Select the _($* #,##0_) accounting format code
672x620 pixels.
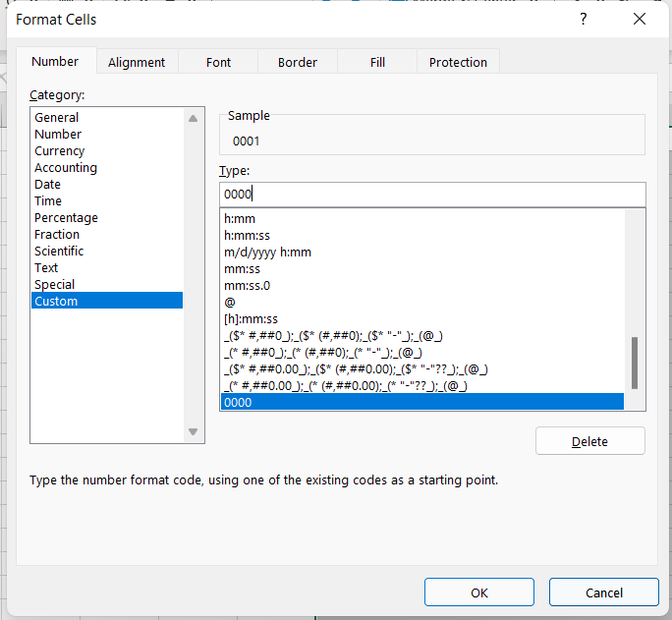coord(422,335)
